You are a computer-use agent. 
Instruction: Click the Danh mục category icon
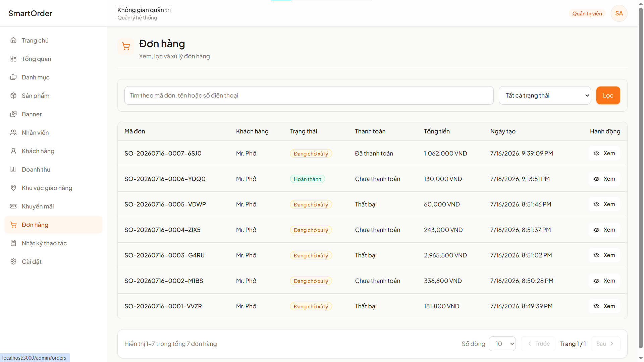(13, 77)
